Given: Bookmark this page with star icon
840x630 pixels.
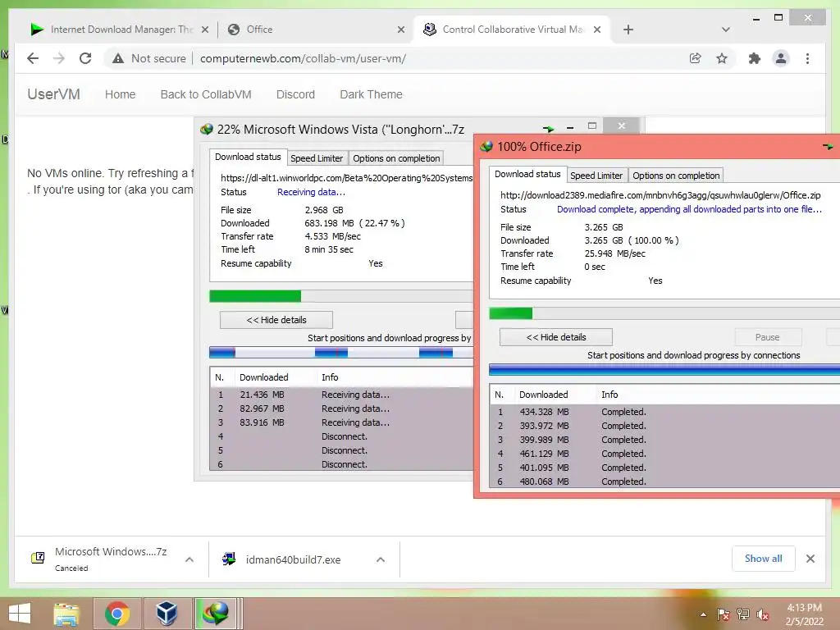Looking at the screenshot, I should 722,58.
